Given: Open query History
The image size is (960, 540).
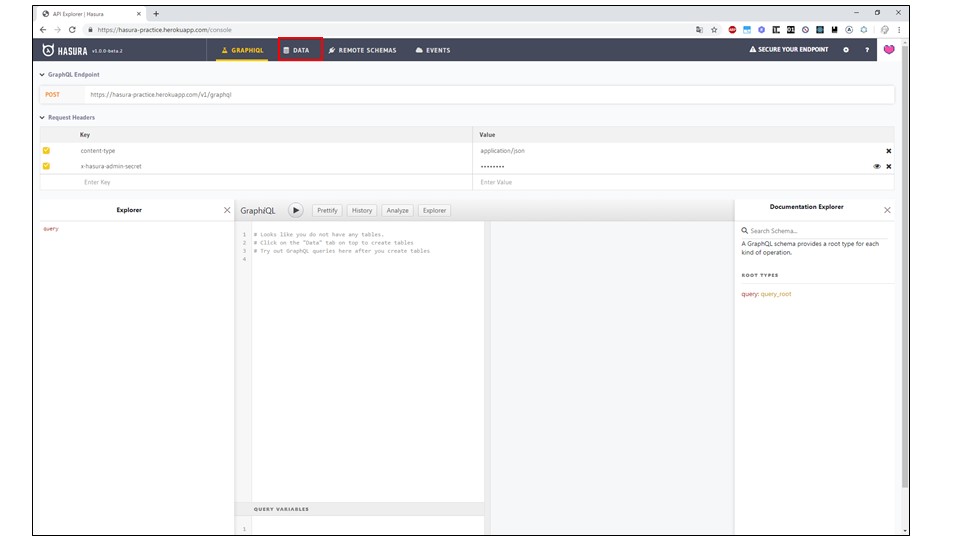Looking at the screenshot, I should (x=362, y=211).
